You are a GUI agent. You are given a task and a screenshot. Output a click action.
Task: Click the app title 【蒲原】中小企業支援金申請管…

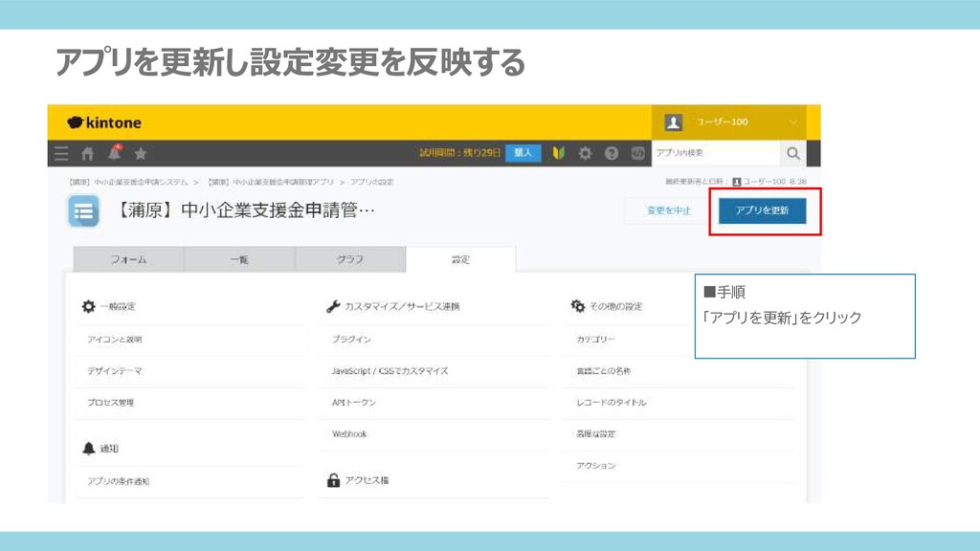[246, 209]
